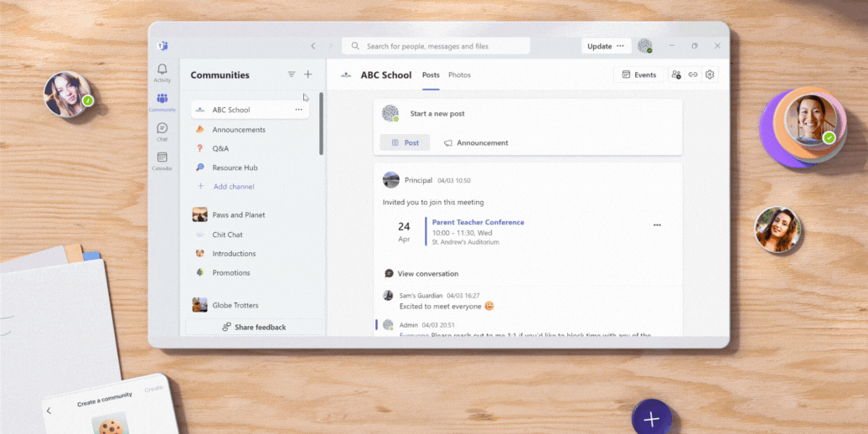Select the Announcement type button
Image resolution: width=868 pixels, height=434 pixels.
pyautogui.click(x=476, y=142)
